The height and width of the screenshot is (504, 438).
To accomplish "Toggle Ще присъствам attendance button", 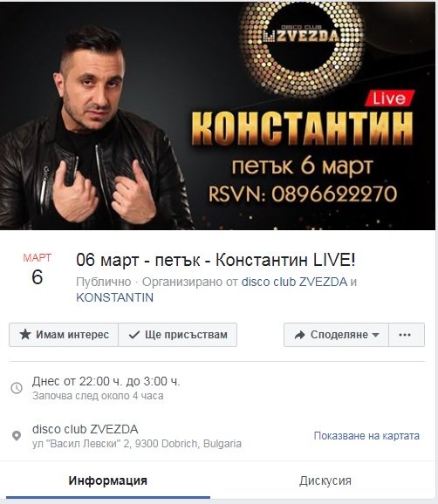I will pyautogui.click(x=177, y=335).
